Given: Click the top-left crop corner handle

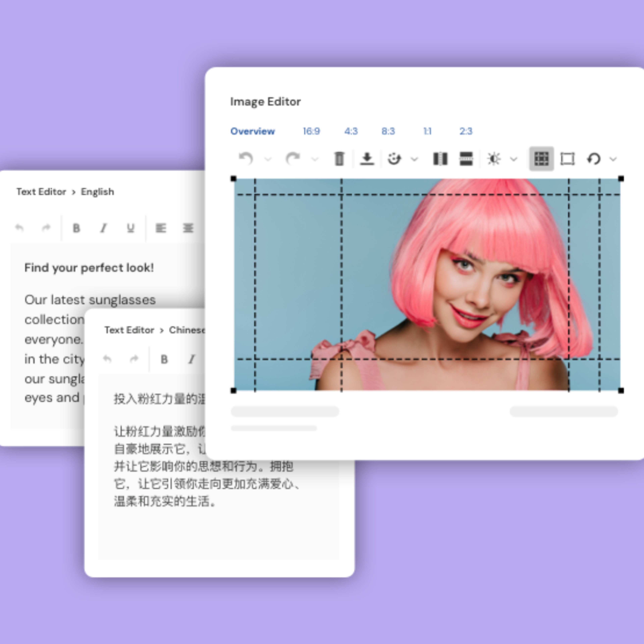Looking at the screenshot, I should 233,179.
